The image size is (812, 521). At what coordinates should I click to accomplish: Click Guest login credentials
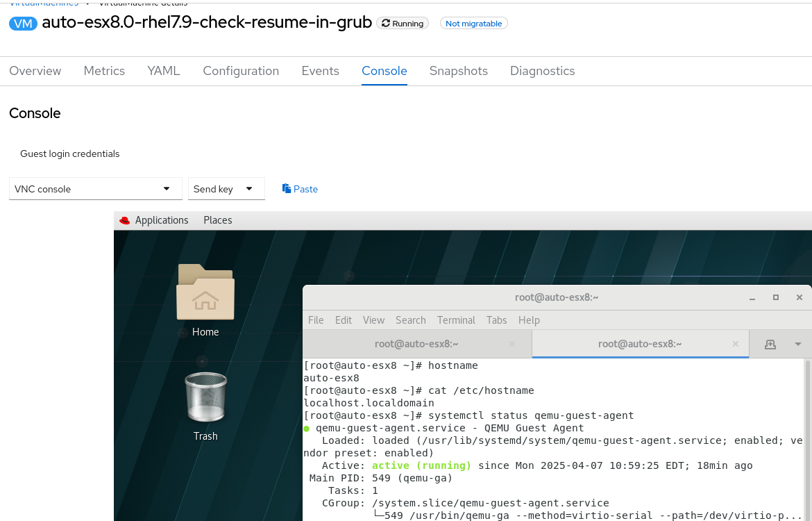[x=70, y=154]
